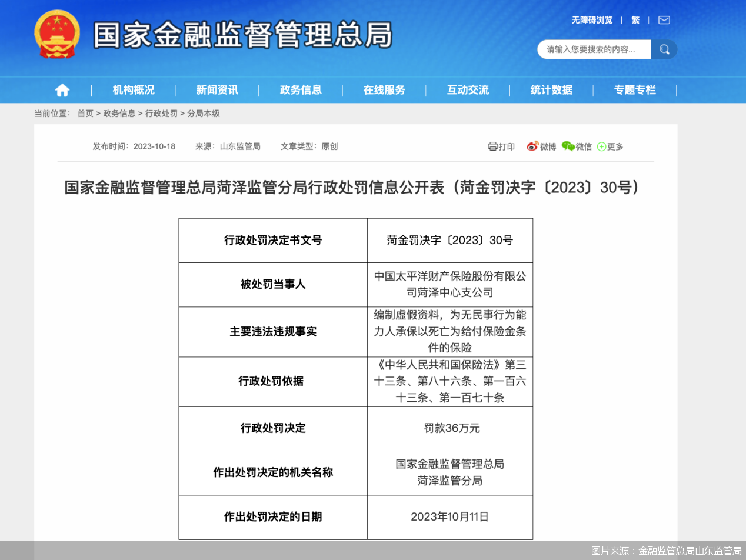This screenshot has width=746, height=560.
Task: Click the 罚款36万元 cell
Action: pos(450,428)
